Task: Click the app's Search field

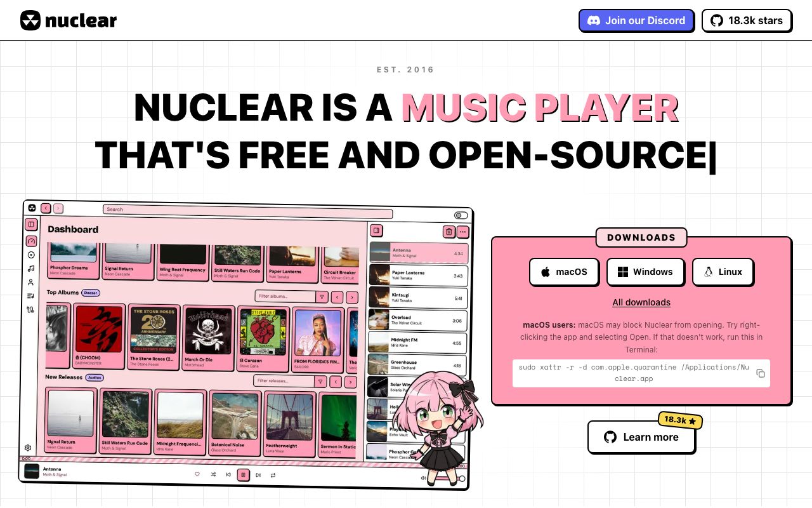Action: 247,211
